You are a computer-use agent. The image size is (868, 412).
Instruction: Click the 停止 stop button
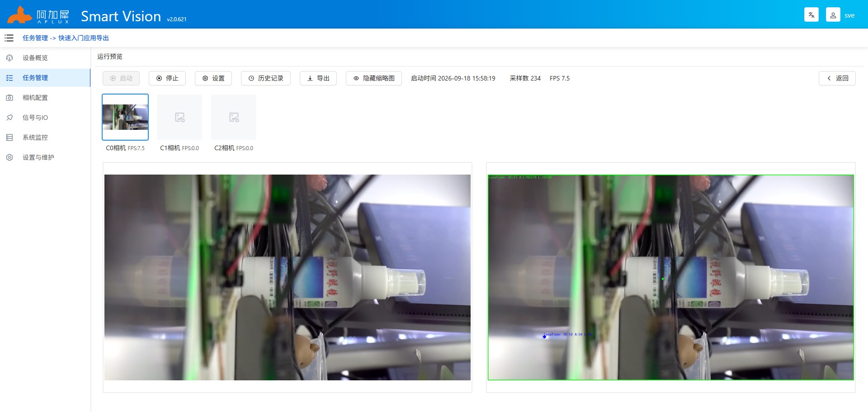[167, 78]
